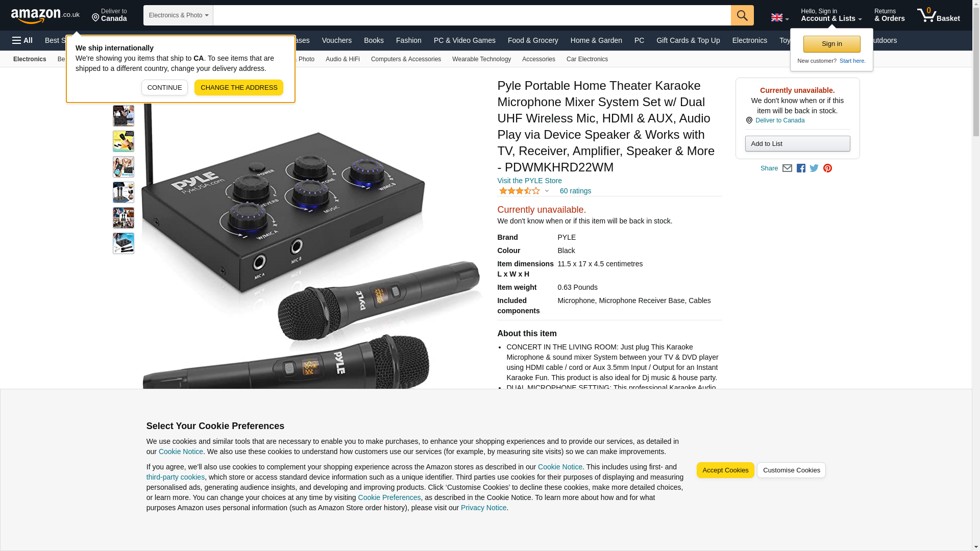
Task: Expand the Electronics & Photo search category
Action: pyautogui.click(x=178, y=15)
